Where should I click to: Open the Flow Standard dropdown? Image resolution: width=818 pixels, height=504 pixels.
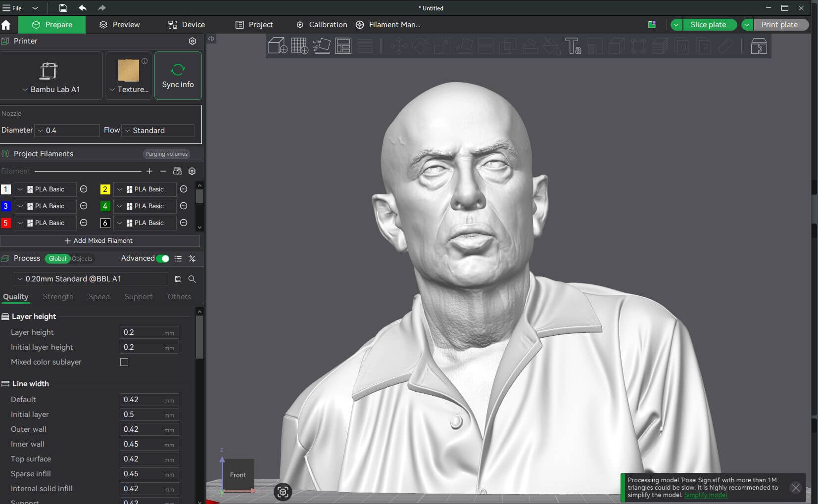click(158, 131)
